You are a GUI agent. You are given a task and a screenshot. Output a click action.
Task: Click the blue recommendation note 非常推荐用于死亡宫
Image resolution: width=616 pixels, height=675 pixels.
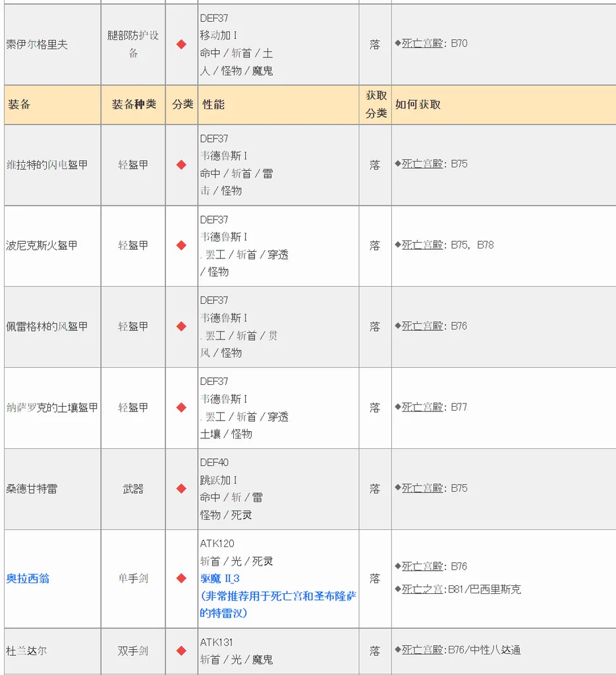click(x=278, y=604)
